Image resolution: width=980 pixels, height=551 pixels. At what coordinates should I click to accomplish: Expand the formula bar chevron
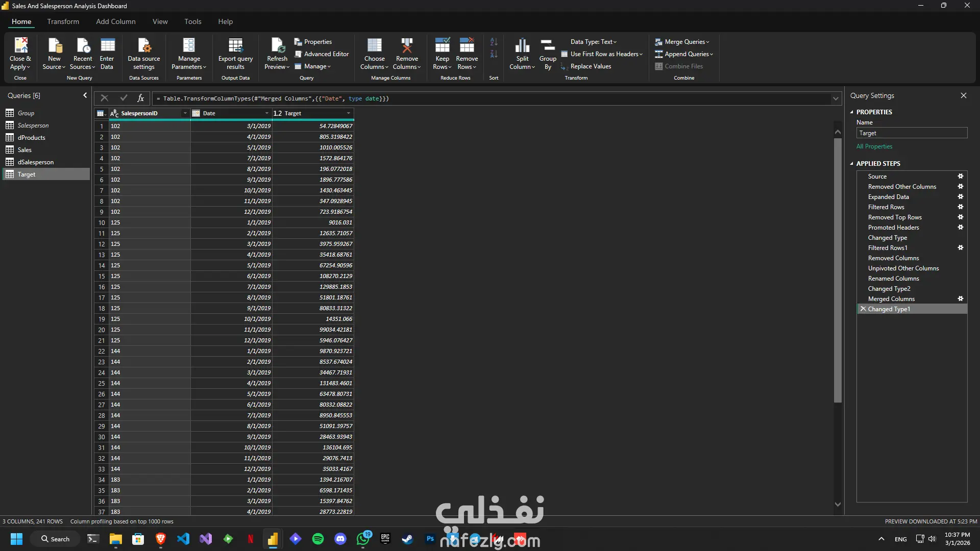pyautogui.click(x=836, y=98)
